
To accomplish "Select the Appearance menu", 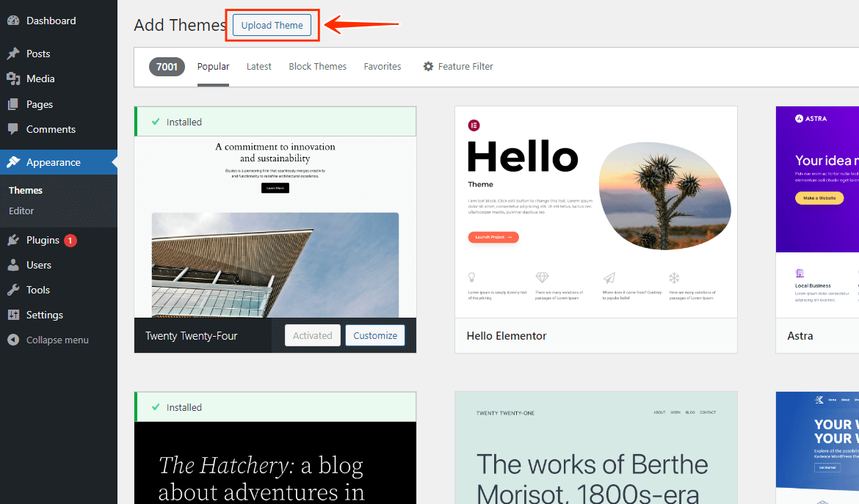I will [x=59, y=162].
